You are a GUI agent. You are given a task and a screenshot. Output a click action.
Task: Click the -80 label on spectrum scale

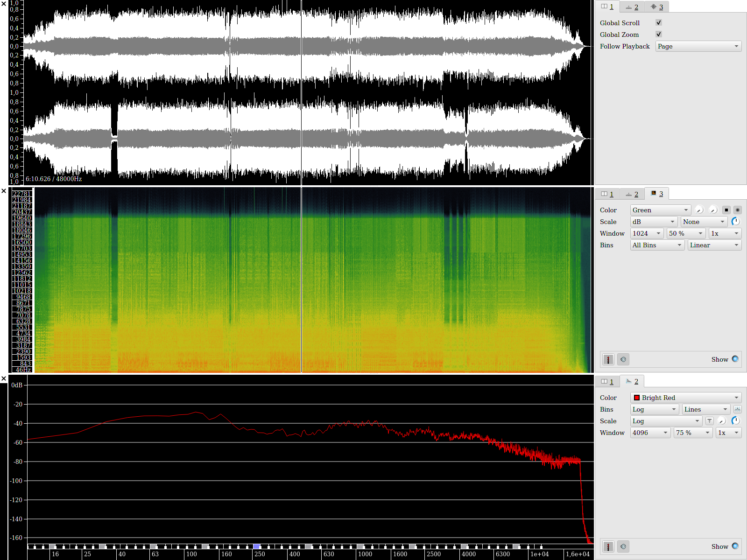tap(18, 462)
